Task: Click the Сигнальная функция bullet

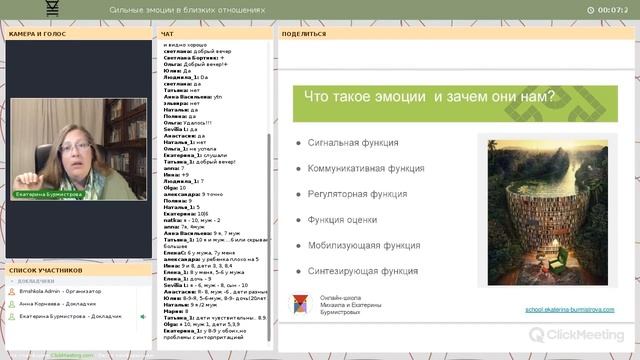Action: (x=353, y=143)
